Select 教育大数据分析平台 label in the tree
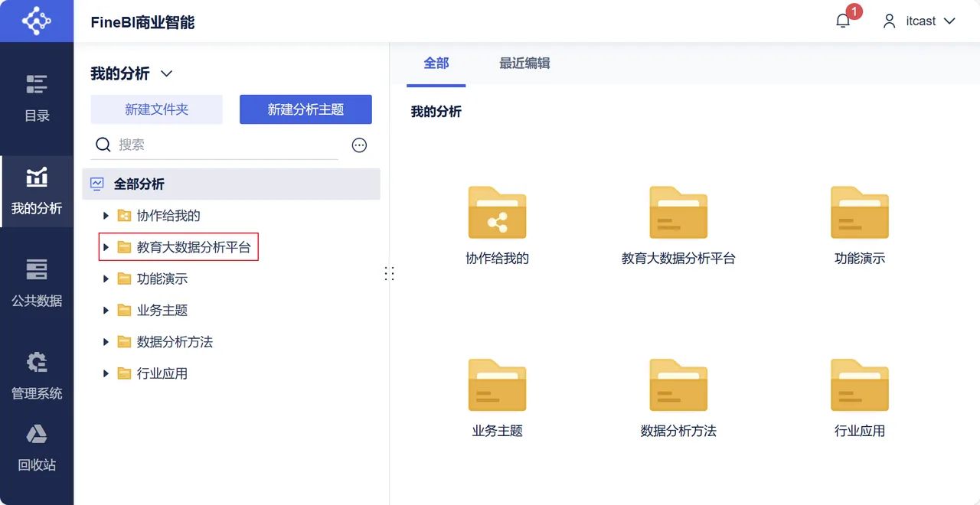The height and width of the screenshot is (505, 980). pos(194,247)
